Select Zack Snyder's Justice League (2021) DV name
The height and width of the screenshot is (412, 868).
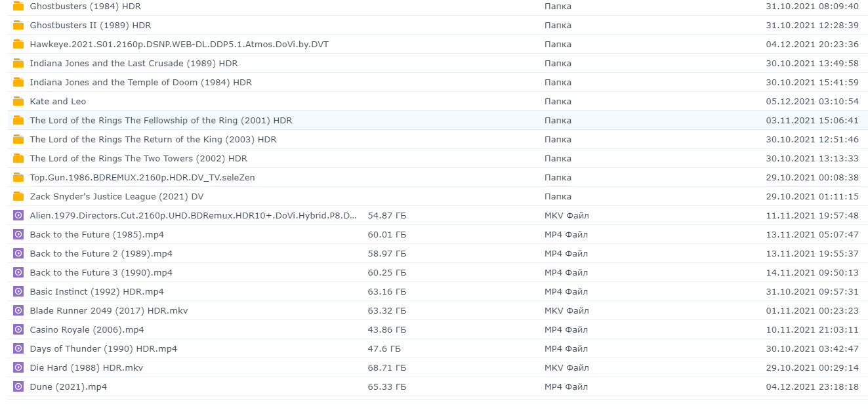coord(117,197)
